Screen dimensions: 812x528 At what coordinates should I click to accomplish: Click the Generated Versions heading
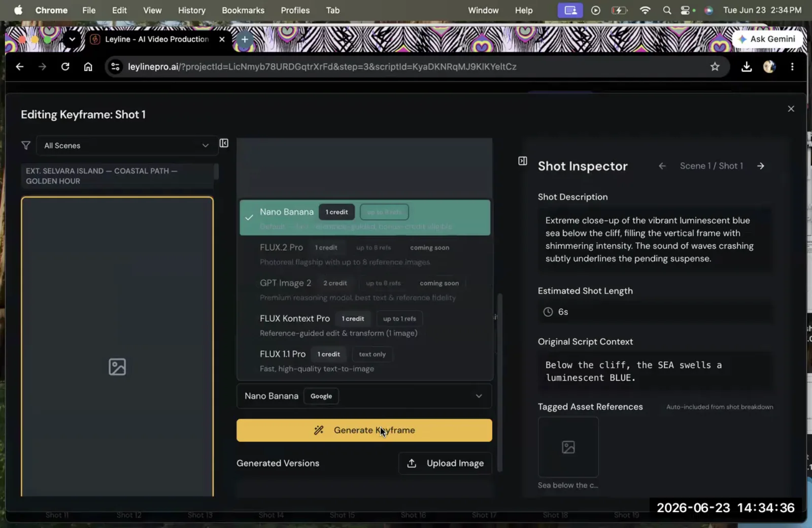click(x=278, y=463)
